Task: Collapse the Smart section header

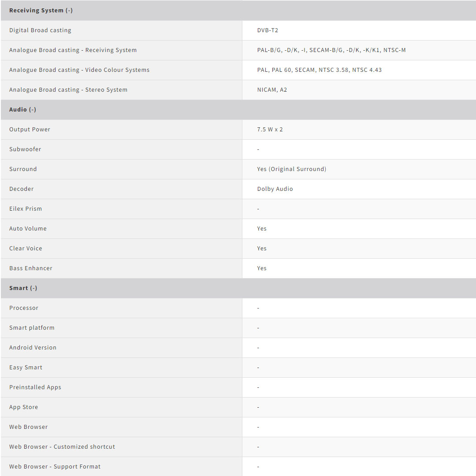Action: pyautogui.click(x=23, y=288)
